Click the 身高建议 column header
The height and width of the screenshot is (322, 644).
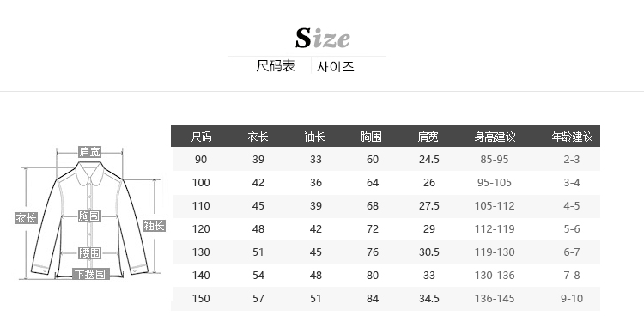[x=495, y=137]
